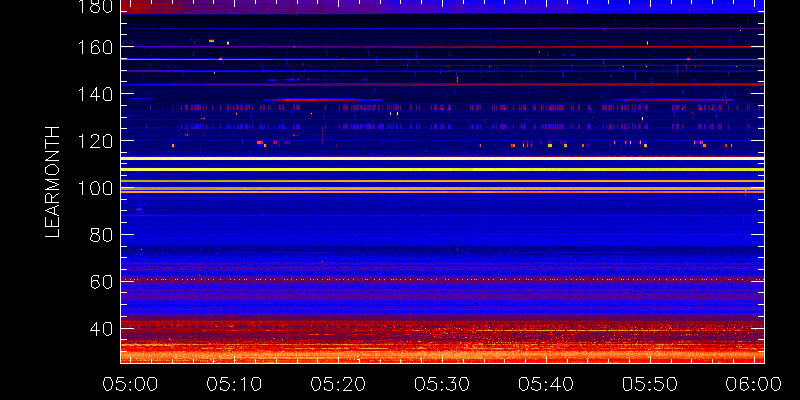Click the 05:10 time axis label
800x400 pixels.
234,384
